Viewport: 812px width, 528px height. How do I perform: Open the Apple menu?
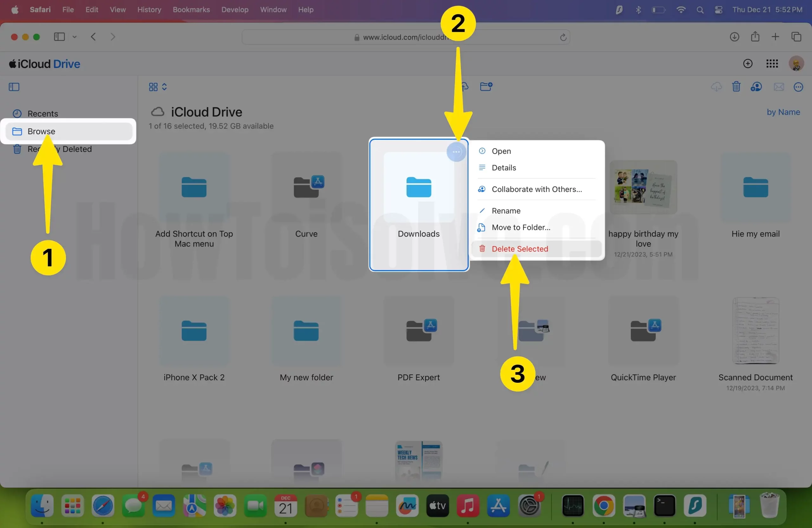tap(15, 10)
